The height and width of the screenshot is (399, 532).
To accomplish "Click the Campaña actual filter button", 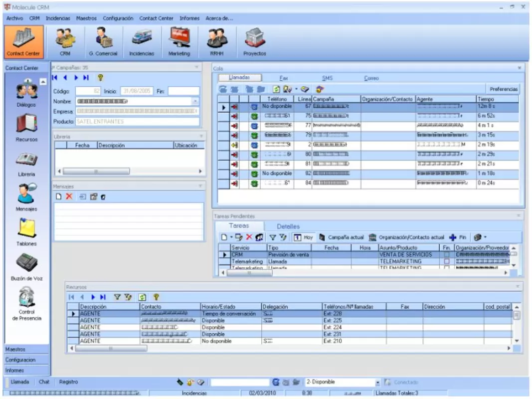I will (x=342, y=237).
